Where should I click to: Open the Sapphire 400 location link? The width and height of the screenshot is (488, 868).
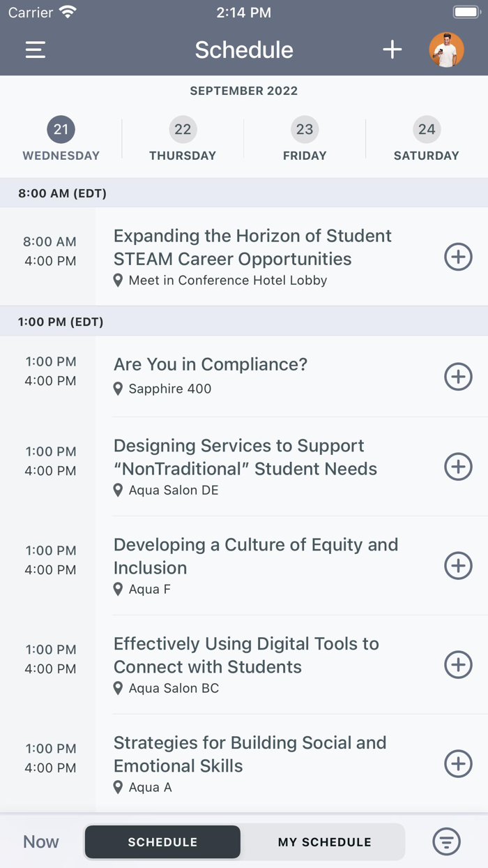coord(163,389)
